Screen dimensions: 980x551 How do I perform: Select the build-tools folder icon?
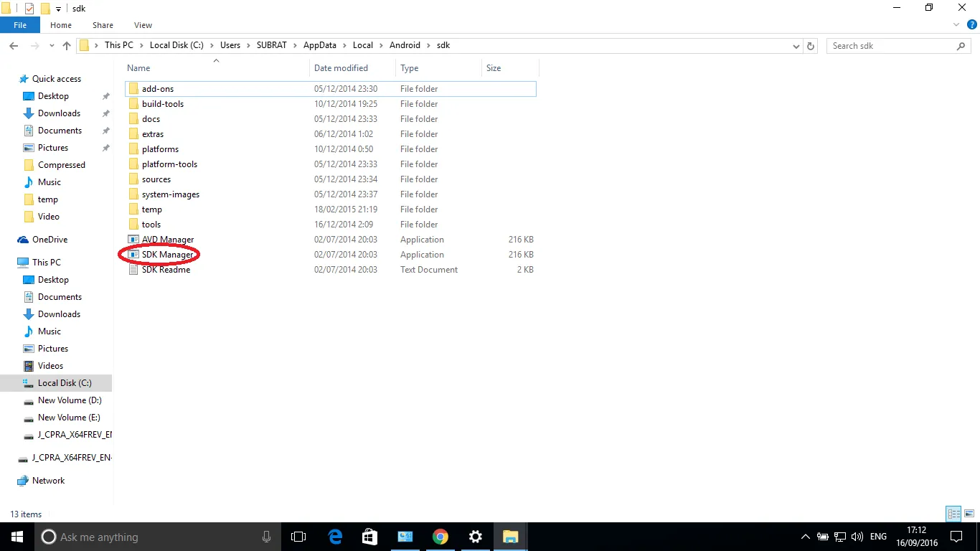coord(133,104)
